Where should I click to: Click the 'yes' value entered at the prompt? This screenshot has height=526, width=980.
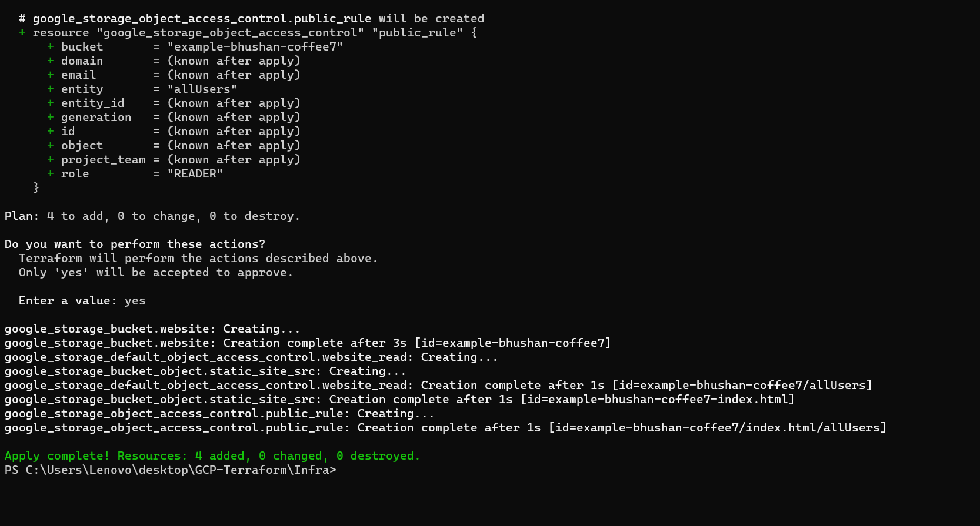pyautogui.click(x=135, y=301)
